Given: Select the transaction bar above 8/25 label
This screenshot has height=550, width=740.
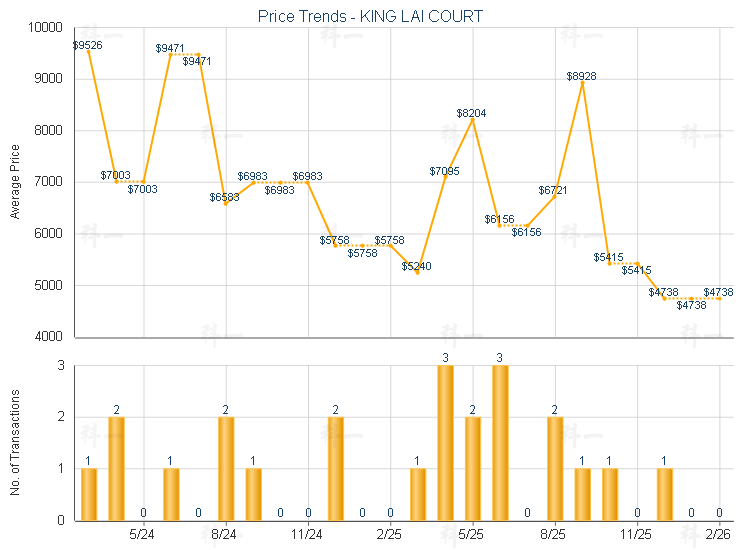Looking at the screenshot, I should [555, 468].
